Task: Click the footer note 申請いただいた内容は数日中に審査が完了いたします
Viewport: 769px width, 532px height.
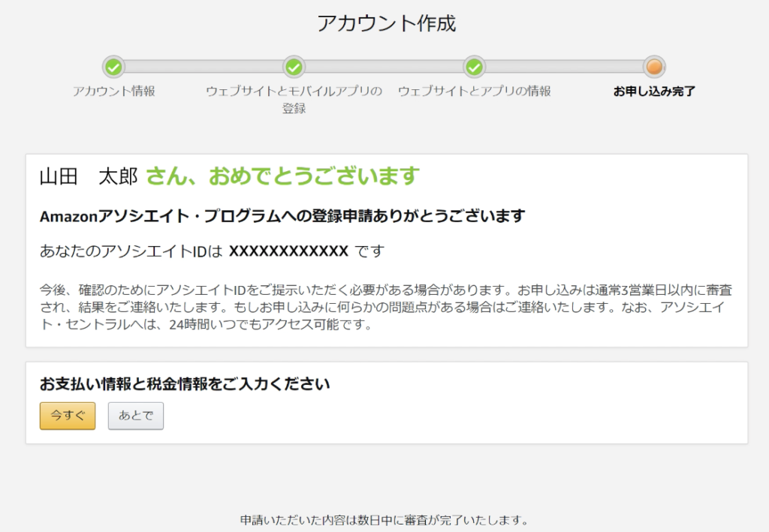Action: pyautogui.click(x=384, y=520)
